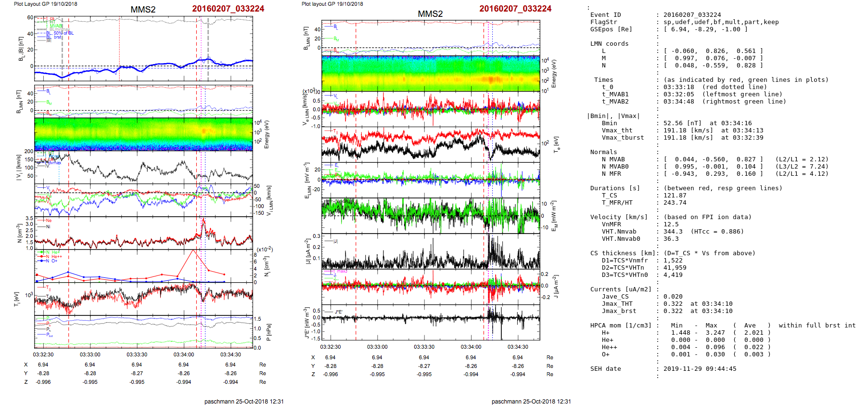Click the ion energy spectrogram in left plot

[143, 134]
